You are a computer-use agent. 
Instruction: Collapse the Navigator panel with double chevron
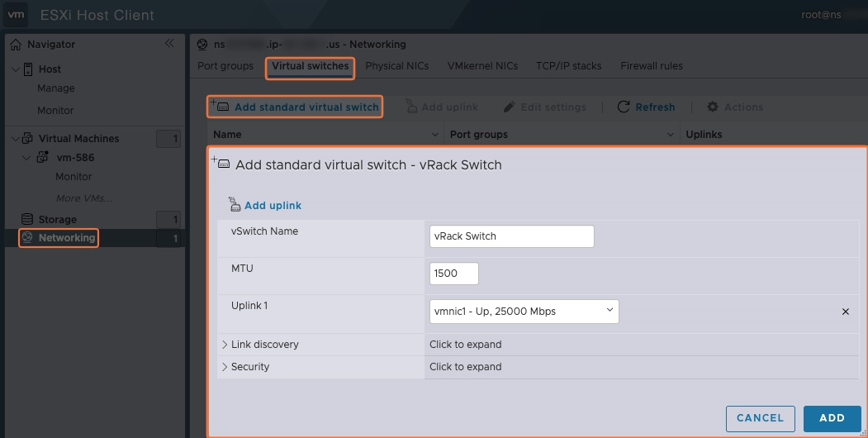[x=169, y=43]
